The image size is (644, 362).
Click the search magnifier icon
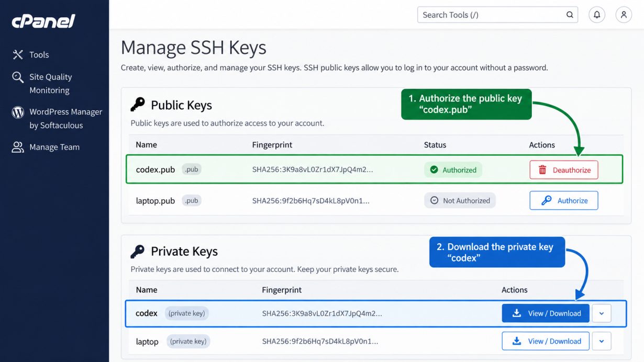coord(570,15)
